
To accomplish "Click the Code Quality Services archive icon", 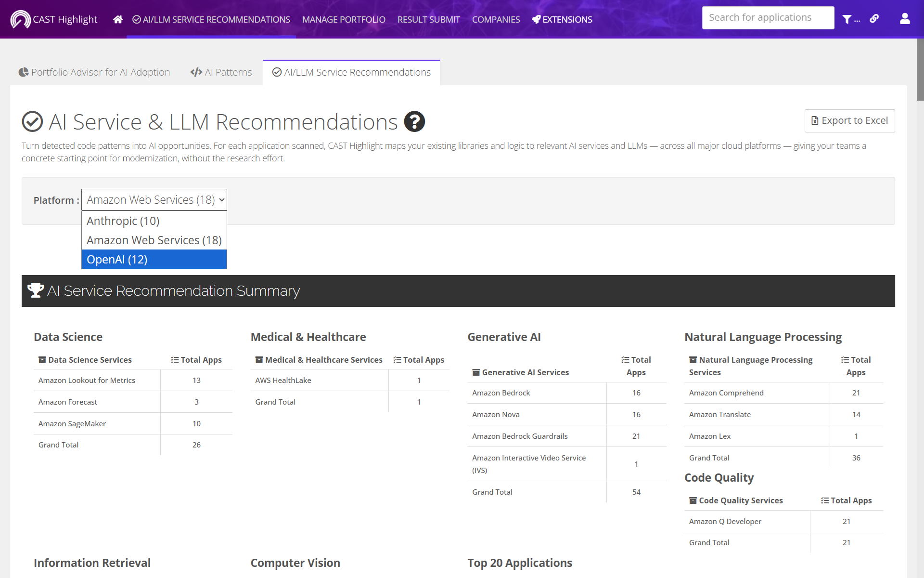I will pyautogui.click(x=693, y=500).
